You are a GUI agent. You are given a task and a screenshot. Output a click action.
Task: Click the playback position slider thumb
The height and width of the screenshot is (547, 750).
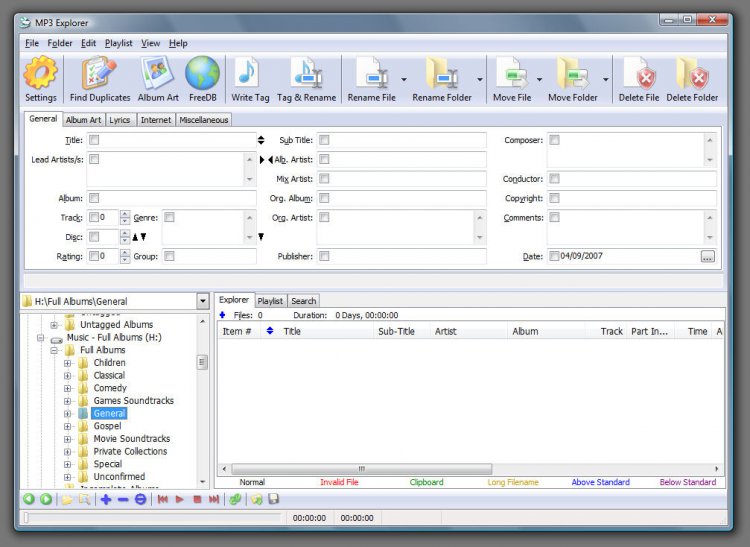pos(26,518)
